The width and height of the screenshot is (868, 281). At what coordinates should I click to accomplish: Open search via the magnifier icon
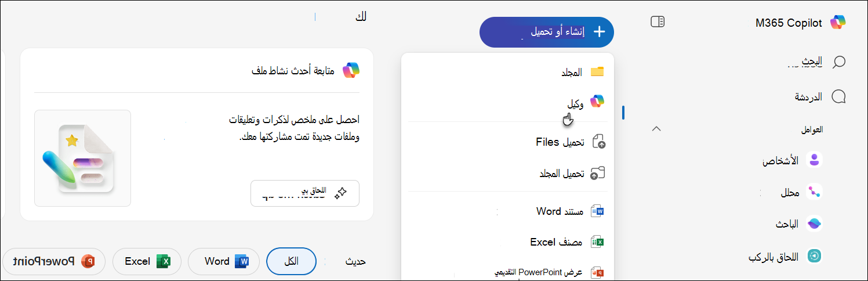tap(838, 62)
